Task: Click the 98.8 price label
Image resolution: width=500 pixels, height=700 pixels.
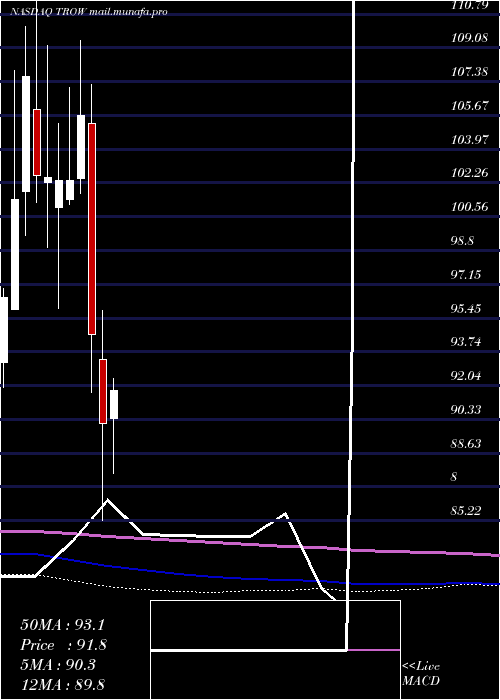Action: pyautogui.click(x=462, y=241)
